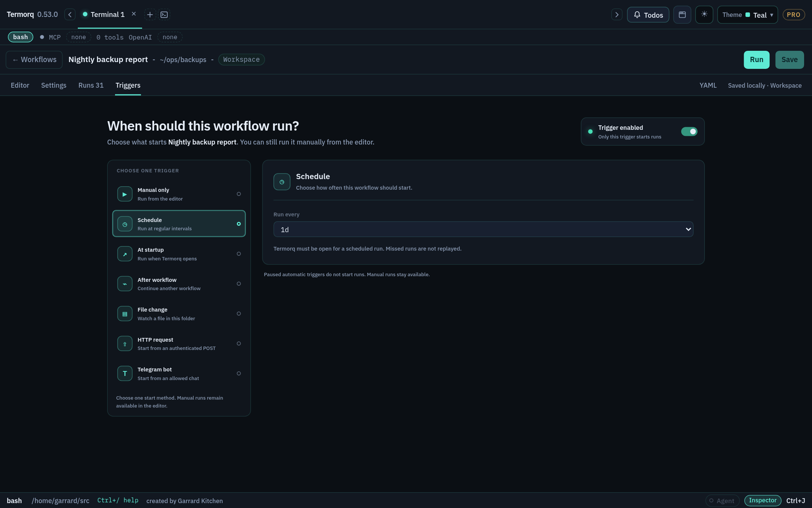Go back to Workflows
The width and height of the screenshot is (812, 508).
point(34,60)
